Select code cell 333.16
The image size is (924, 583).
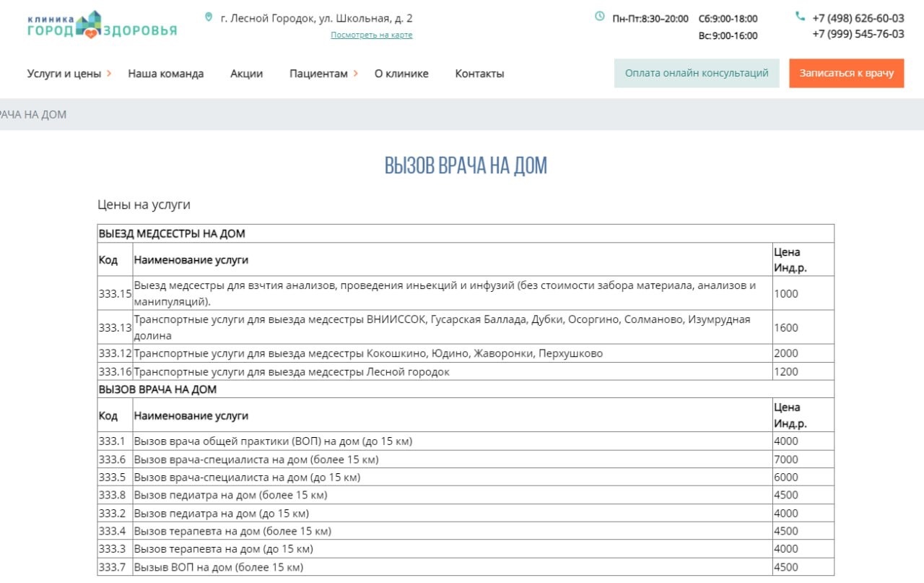[115, 371]
